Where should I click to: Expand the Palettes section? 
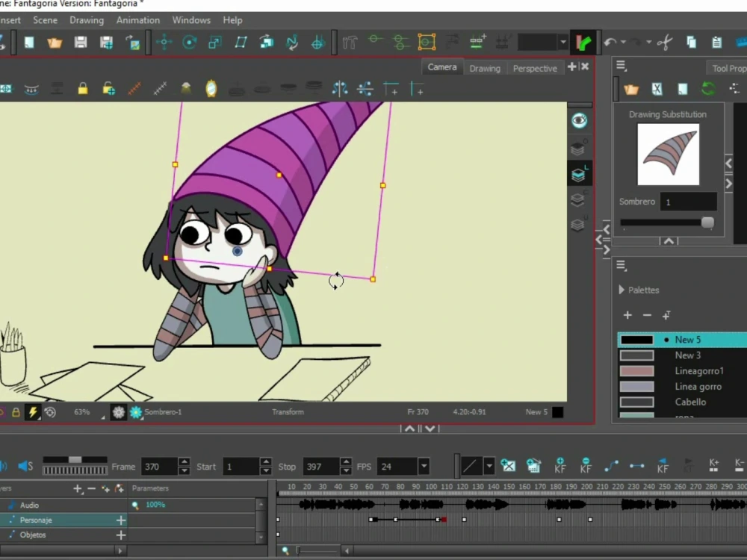[x=621, y=290]
